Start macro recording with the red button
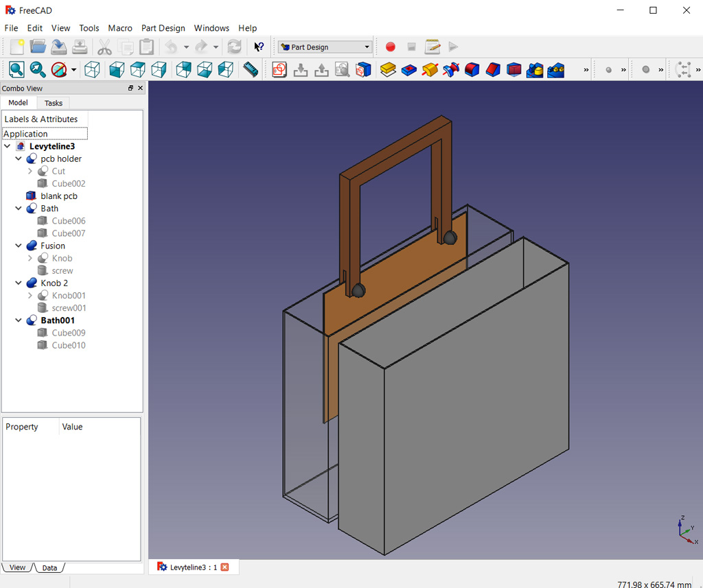This screenshot has width=703, height=588. tap(391, 47)
